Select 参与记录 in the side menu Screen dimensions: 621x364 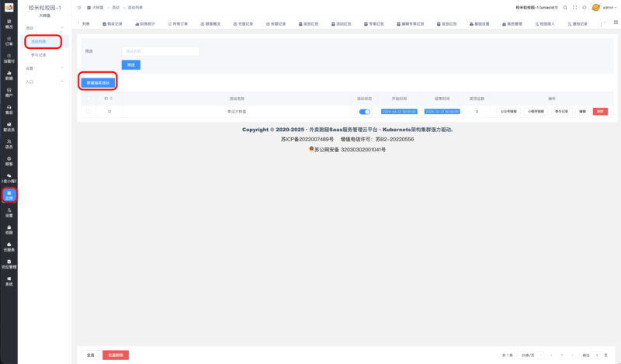[39, 55]
